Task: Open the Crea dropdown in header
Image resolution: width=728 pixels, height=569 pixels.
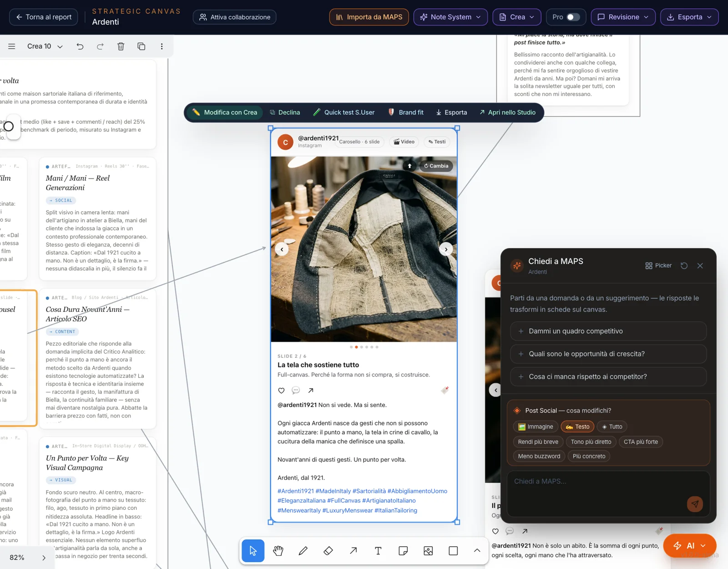Action: coord(517,17)
